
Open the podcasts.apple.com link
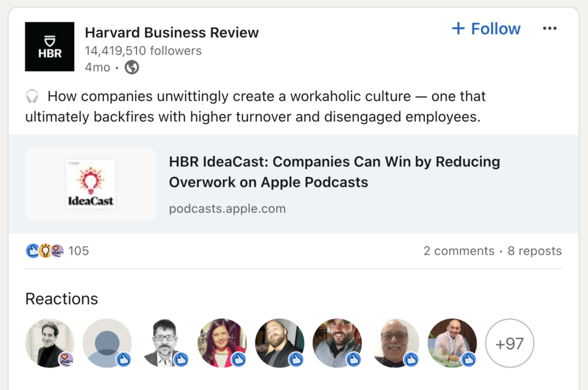click(x=227, y=209)
